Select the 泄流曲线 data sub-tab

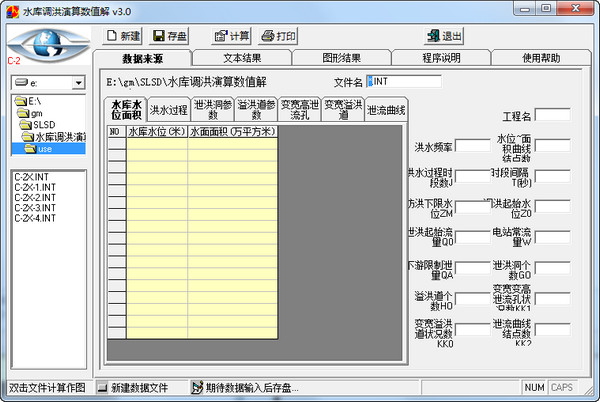click(386, 110)
